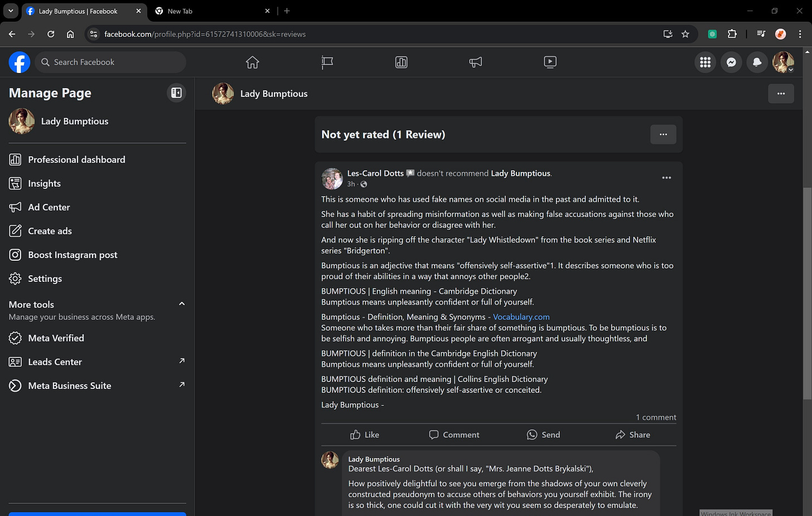This screenshot has width=812, height=516.
Task: Select Boost Instagram post
Action: [98, 255]
